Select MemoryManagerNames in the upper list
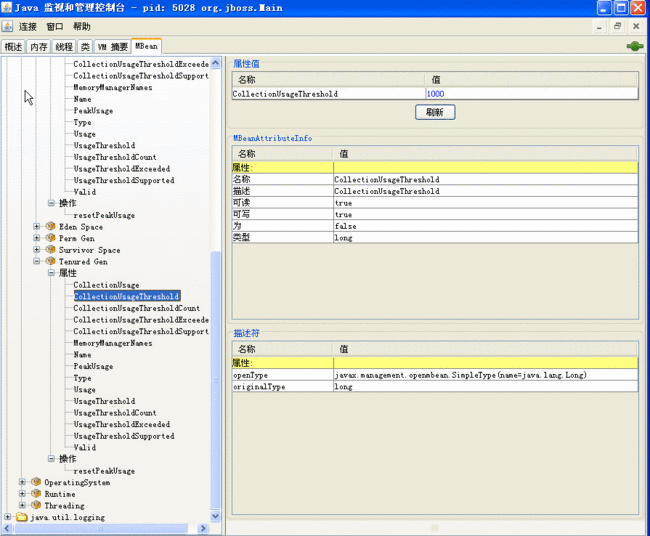 113,87
